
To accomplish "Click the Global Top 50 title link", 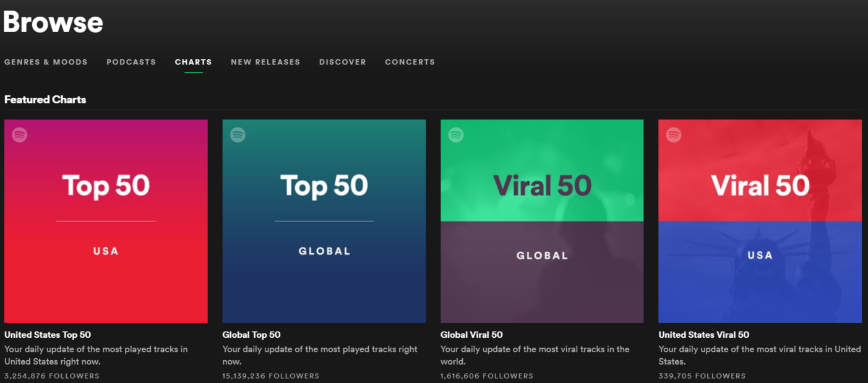I will click(252, 335).
